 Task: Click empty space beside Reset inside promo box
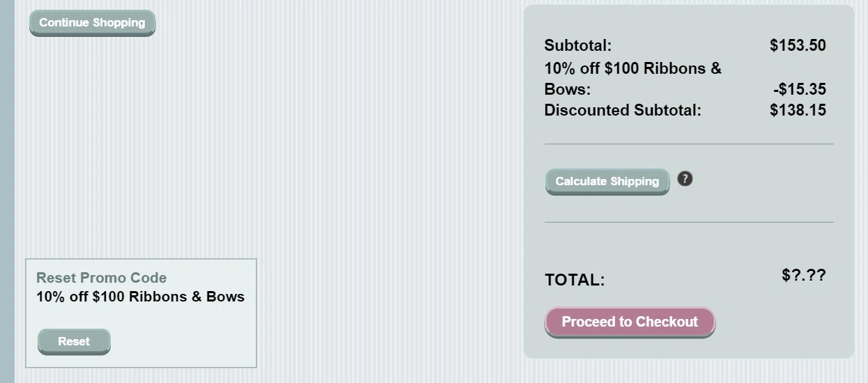(x=181, y=341)
